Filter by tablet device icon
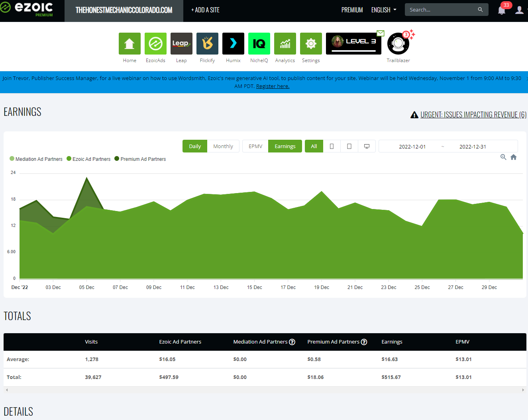This screenshot has width=528, height=420. tap(349, 146)
